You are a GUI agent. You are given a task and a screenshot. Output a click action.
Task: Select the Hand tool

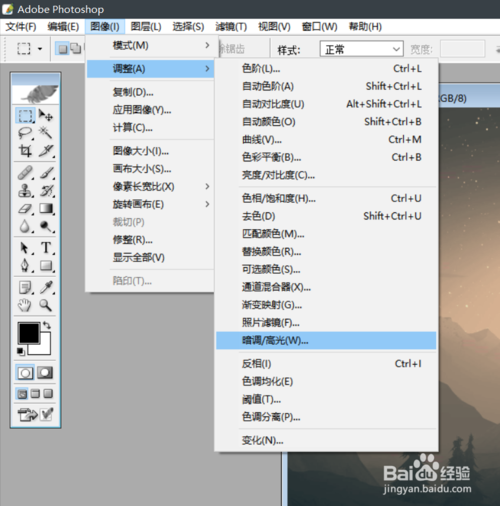(x=25, y=305)
